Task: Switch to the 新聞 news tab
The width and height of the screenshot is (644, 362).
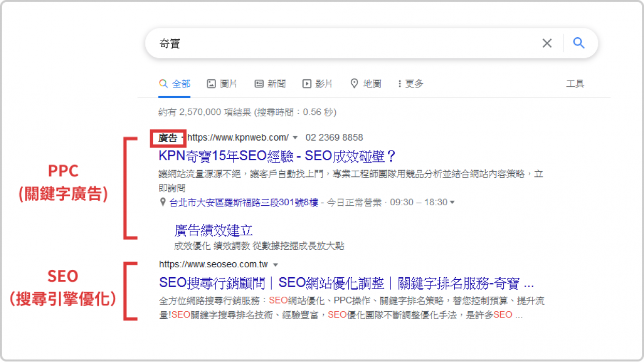Action: (x=270, y=84)
